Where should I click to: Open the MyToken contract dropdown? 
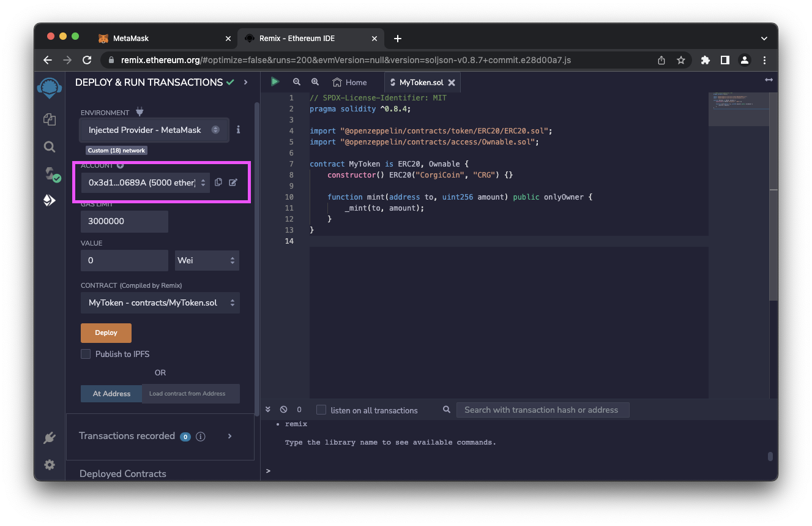pyautogui.click(x=160, y=302)
